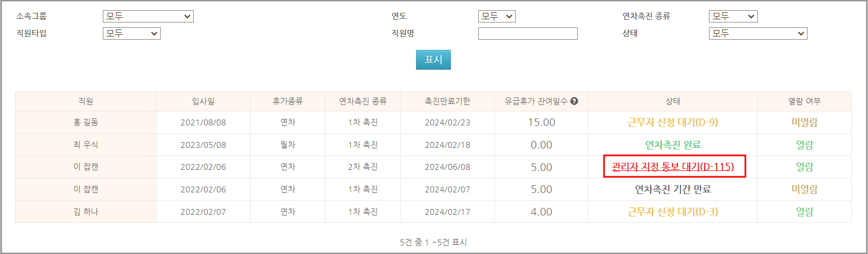Open the 관리자 지정 통보 대기(D-115) link
The image size is (868, 254).
click(673, 167)
